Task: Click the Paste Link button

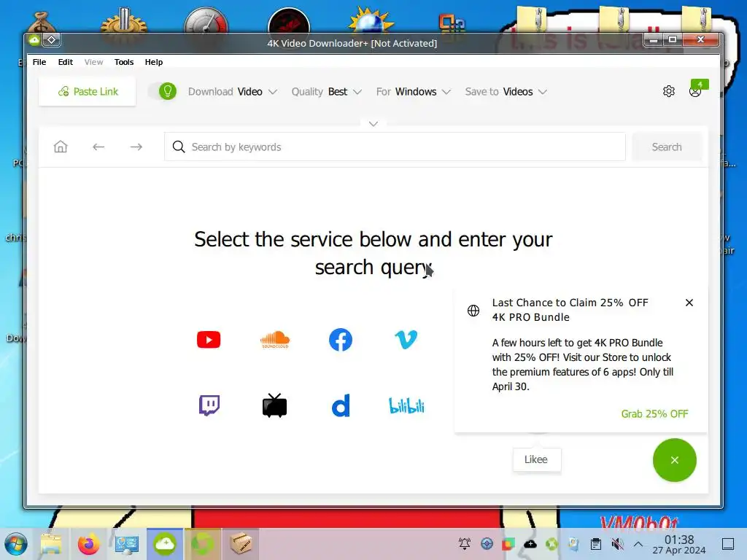Action: coord(88,91)
